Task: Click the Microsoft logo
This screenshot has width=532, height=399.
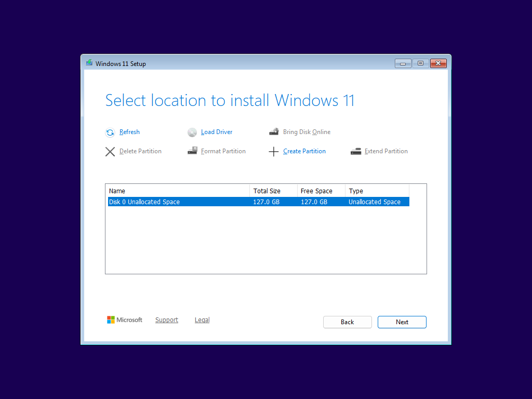Action: point(125,320)
